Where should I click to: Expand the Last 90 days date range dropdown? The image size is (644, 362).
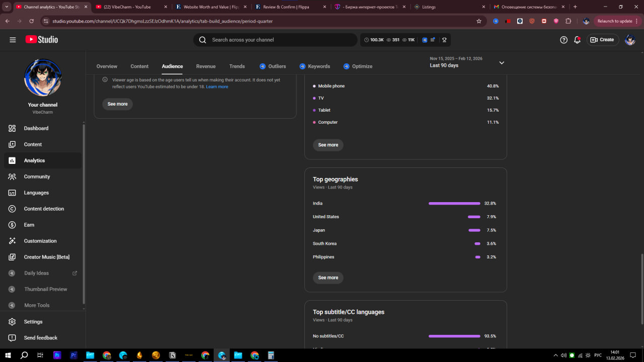pos(502,63)
